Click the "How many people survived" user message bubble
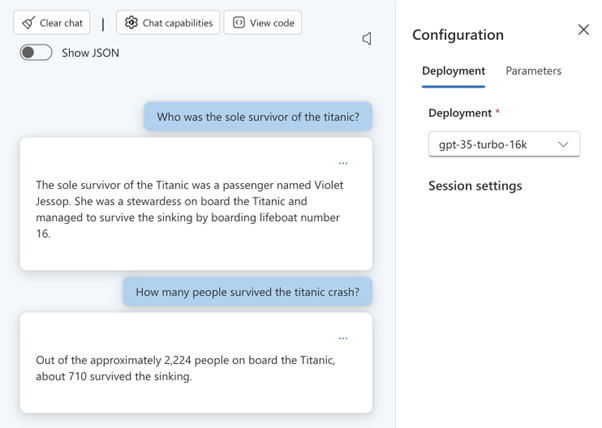 click(248, 292)
